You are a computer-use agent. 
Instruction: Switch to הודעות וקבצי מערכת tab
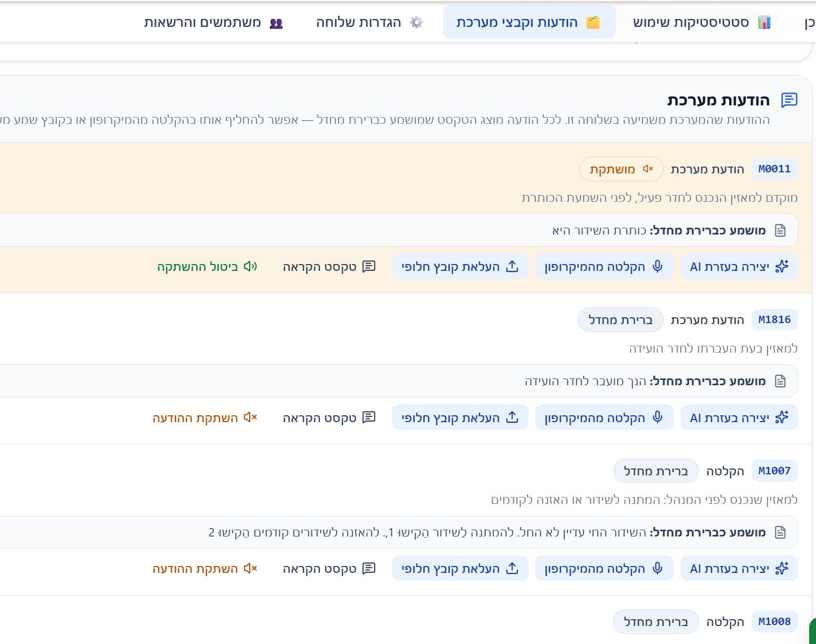tap(529, 22)
